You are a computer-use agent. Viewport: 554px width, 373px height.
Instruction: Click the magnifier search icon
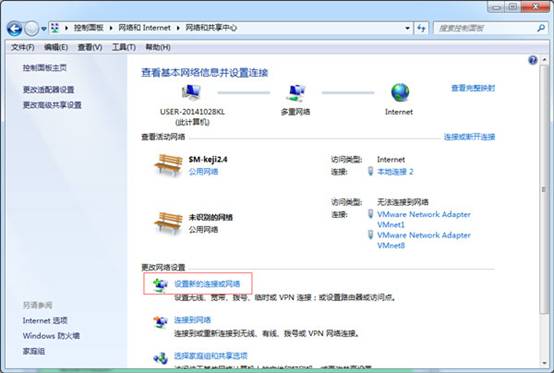(x=540, y=28)
